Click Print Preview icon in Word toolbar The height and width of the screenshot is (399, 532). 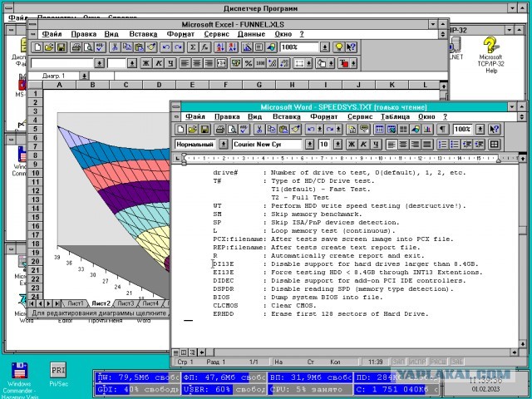point(232,130)
